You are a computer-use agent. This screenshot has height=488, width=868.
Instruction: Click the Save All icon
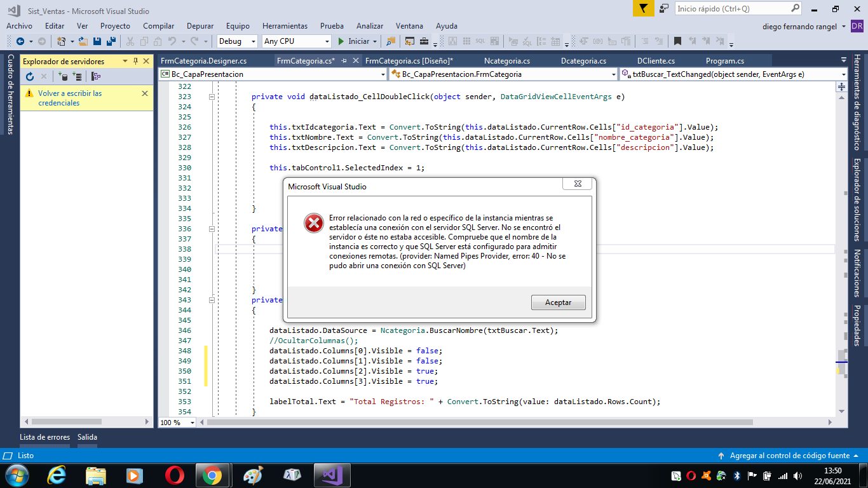(111, 41)
